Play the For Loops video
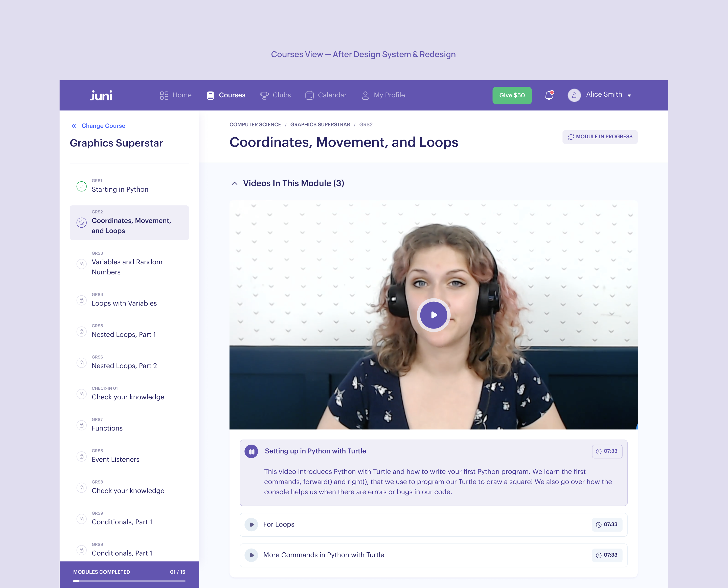The image size is (728, 588). [252, 525]
